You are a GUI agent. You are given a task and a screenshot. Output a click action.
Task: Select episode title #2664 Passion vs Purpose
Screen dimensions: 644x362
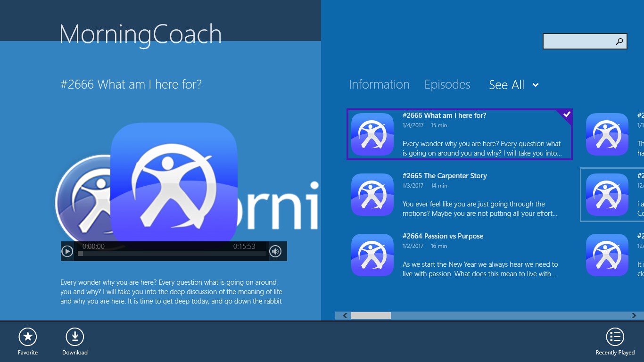coord(443,236)
